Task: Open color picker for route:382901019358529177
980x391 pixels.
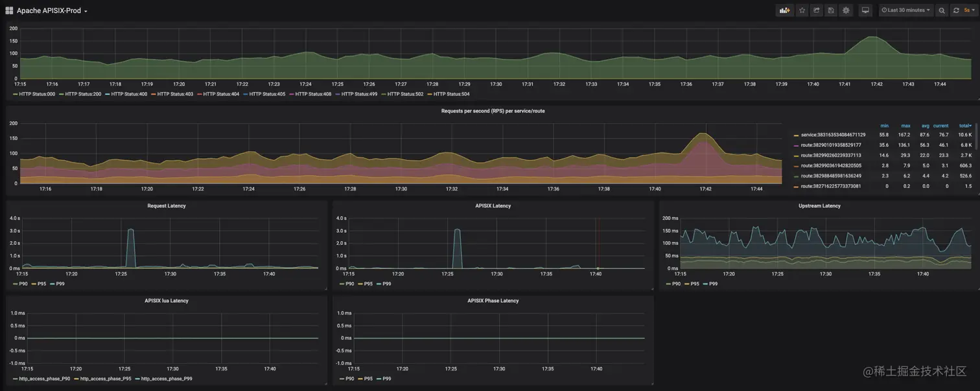Action: tap(796, 146)
